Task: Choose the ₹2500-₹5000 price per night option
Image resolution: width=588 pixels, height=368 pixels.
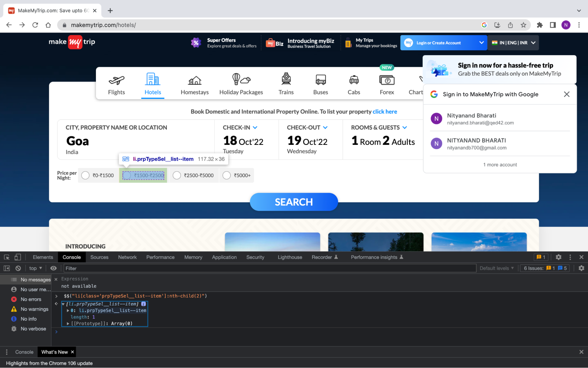Action: [x=177, y=175]
